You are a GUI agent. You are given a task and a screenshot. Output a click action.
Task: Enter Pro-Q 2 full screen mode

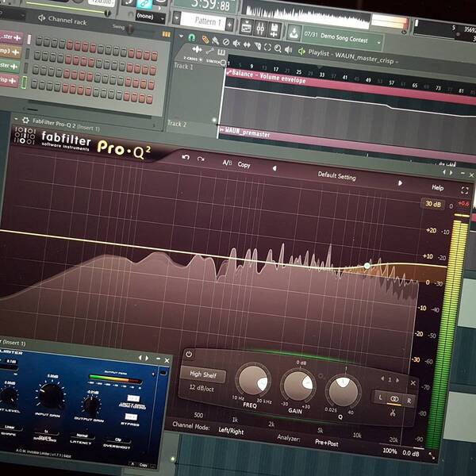point(464,190)
